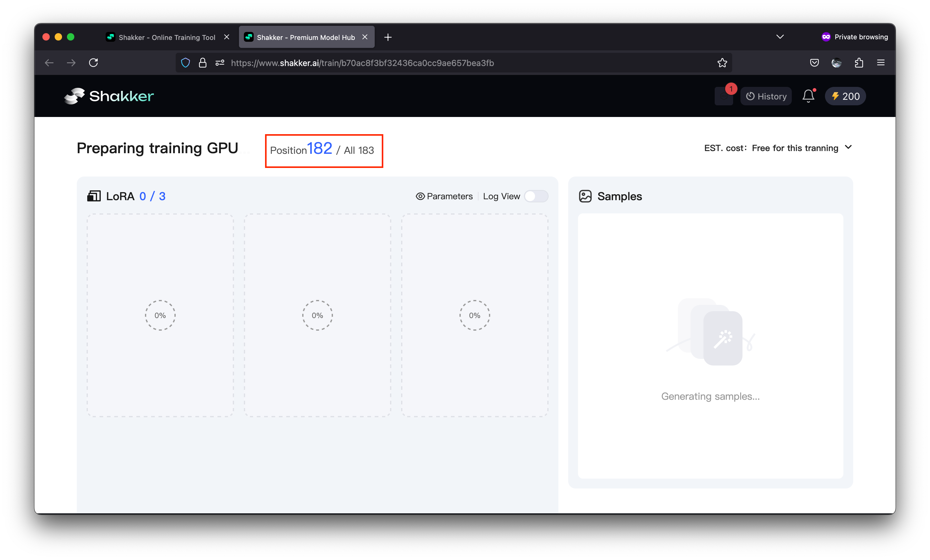Expand the EST. cost dropdown
930x560 pixels.
tap(849, 148)
